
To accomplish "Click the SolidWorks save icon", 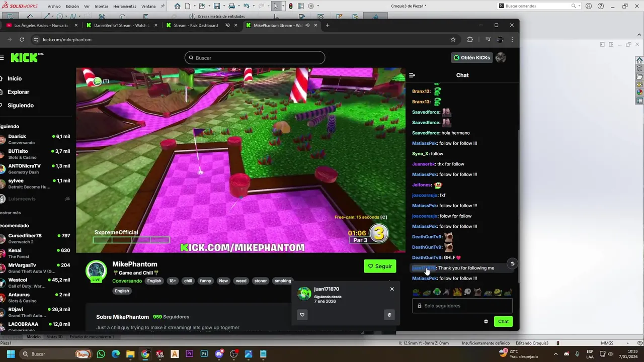I will [216, 6].
